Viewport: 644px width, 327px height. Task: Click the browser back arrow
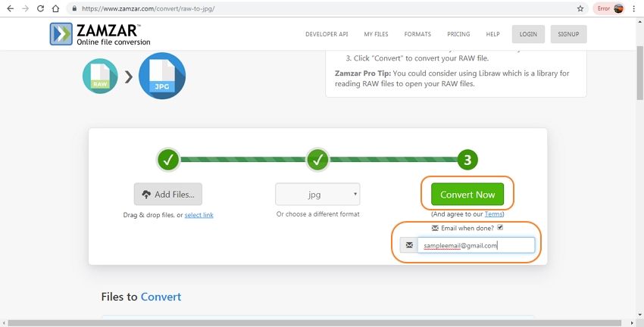pyautogui.click(x=10, y=8)
